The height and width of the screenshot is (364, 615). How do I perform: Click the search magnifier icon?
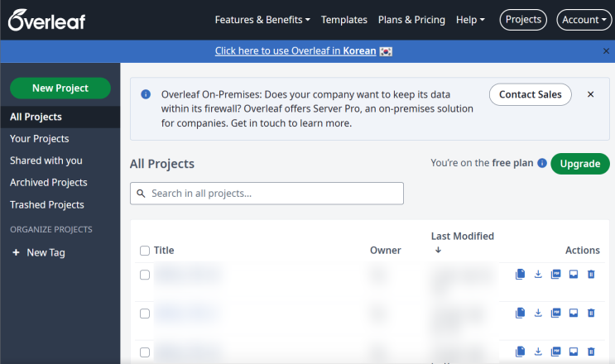click(x=141, y=193)
